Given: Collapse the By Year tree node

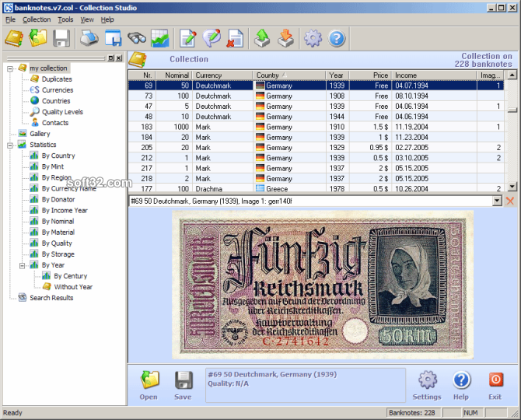Looking at the screenshot, I should pyautogui.click(x=22, y=265).
